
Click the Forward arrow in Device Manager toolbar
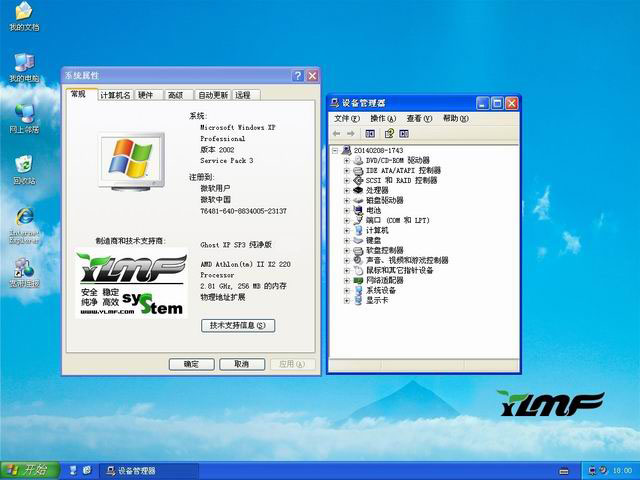tap(351, 133)
